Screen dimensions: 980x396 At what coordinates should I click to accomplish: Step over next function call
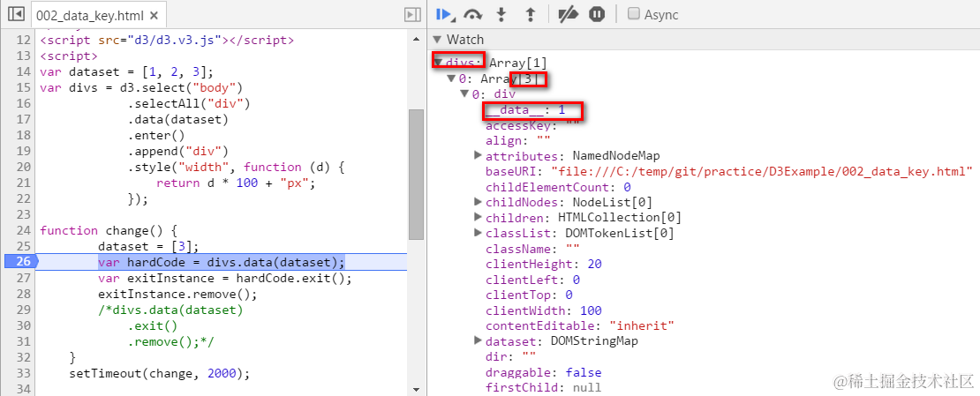[x=473, y=14]
